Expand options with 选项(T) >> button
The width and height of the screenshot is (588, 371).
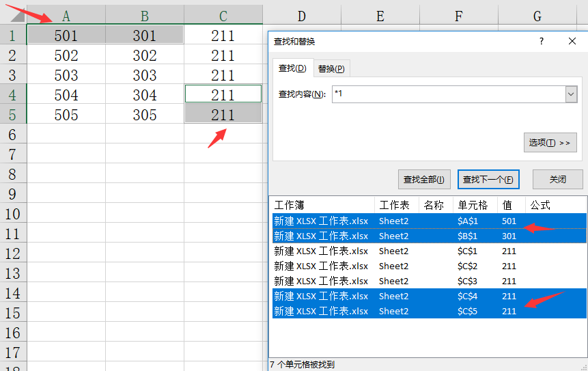click(550, 143)
